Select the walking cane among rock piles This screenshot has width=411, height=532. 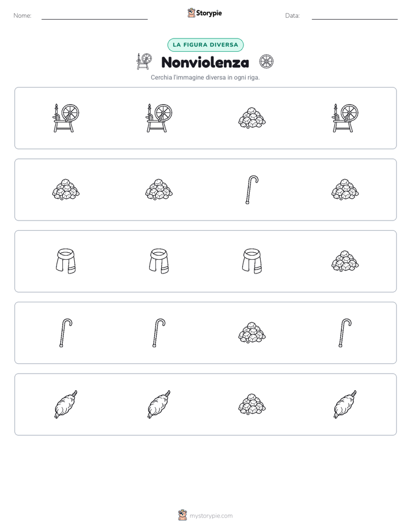(252, 189)
